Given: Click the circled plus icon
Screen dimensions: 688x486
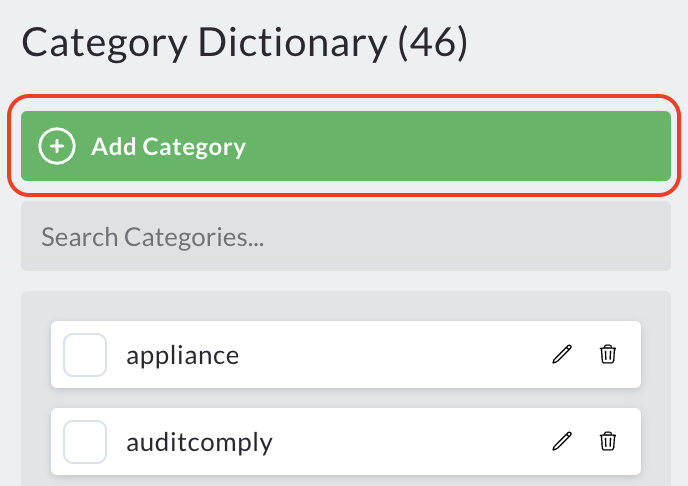Looking at the screenshot, I should (57, 146).
